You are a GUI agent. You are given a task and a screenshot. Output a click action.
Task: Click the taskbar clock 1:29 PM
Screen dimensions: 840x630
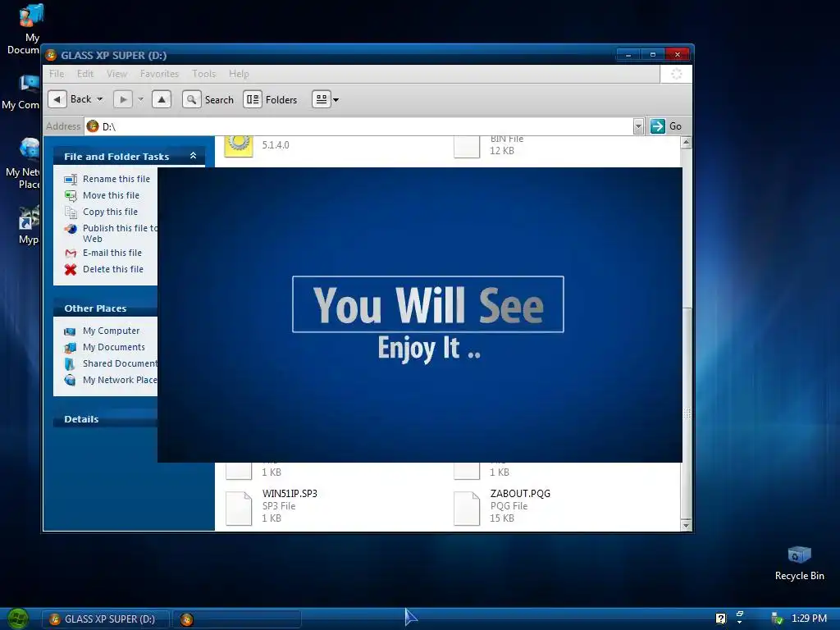(x=809, y=619)
